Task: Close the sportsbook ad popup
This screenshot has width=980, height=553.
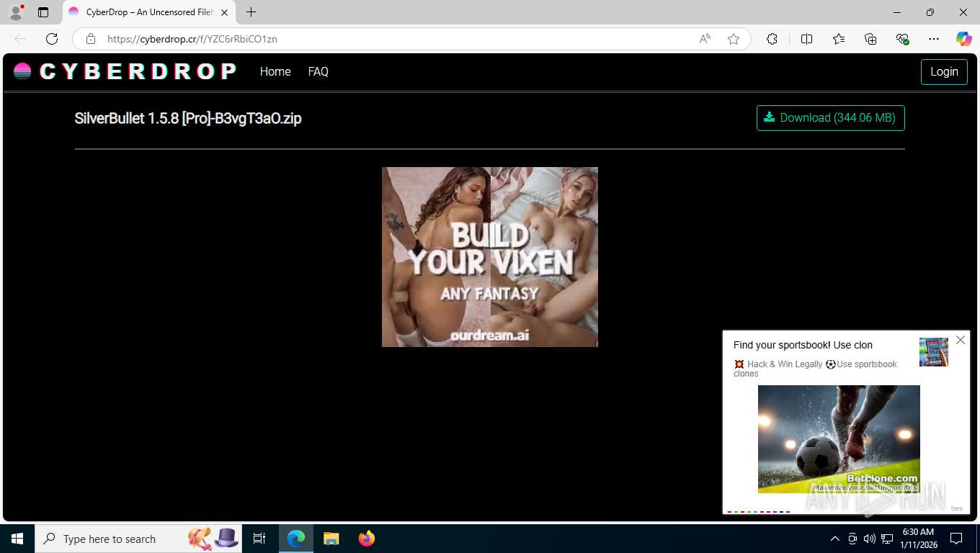Action: 960,340
